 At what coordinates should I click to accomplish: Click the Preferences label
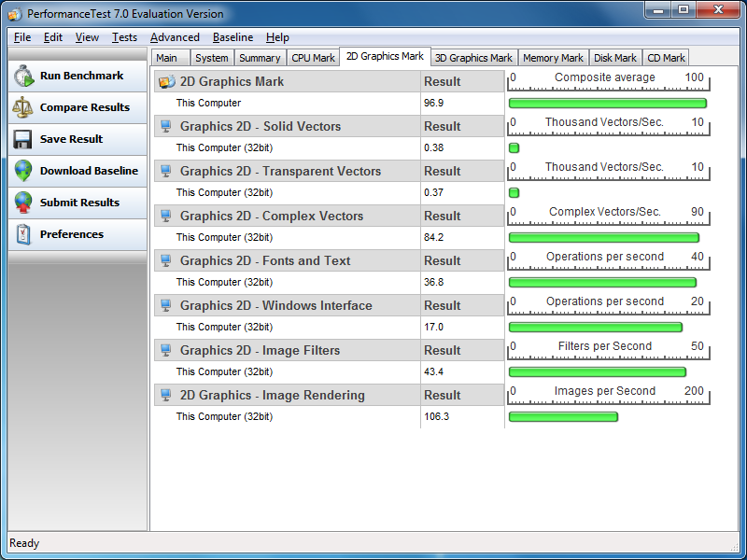coord(72,234)
